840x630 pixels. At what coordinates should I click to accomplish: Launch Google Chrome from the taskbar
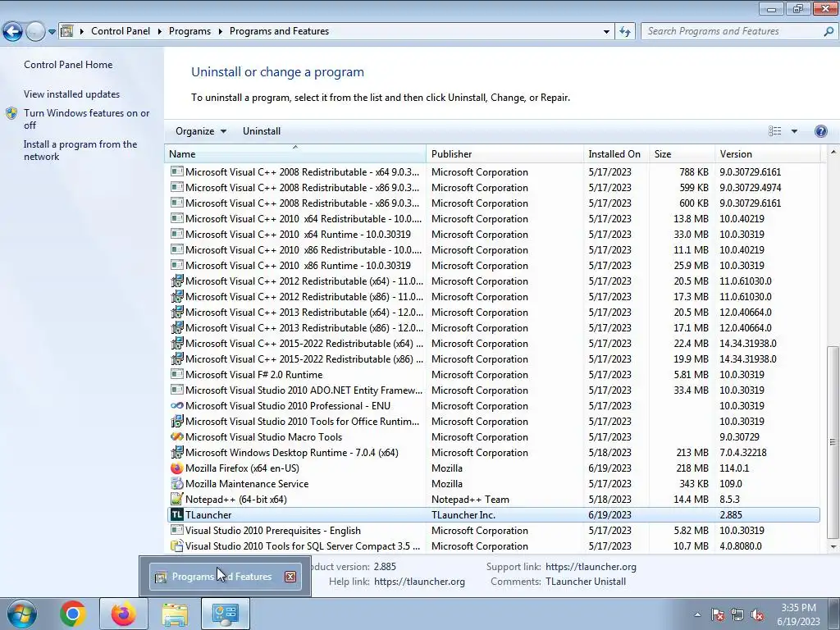coord(73,614)
